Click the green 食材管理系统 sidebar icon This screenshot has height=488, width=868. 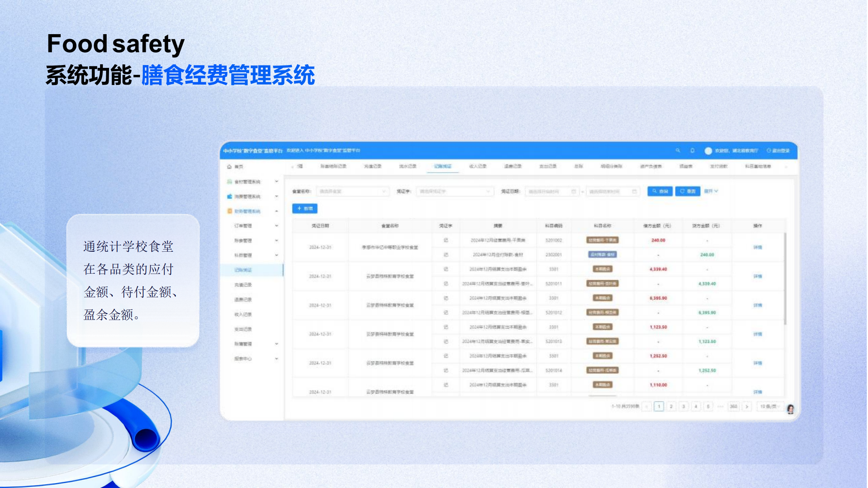230,182
